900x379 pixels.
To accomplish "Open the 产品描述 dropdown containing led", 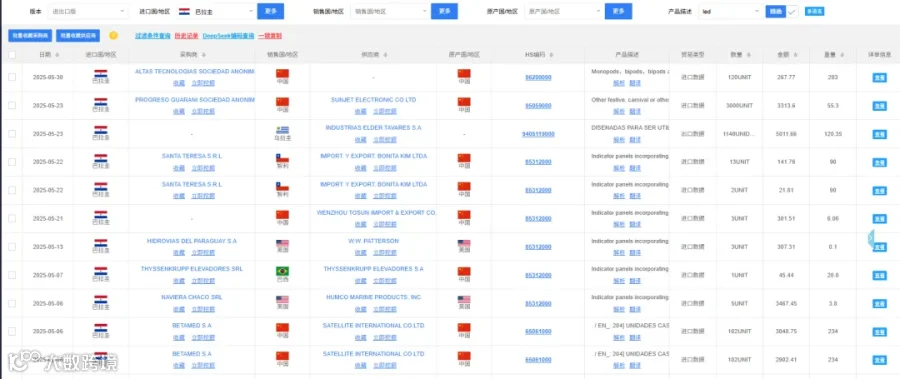I will coord(731,11).
